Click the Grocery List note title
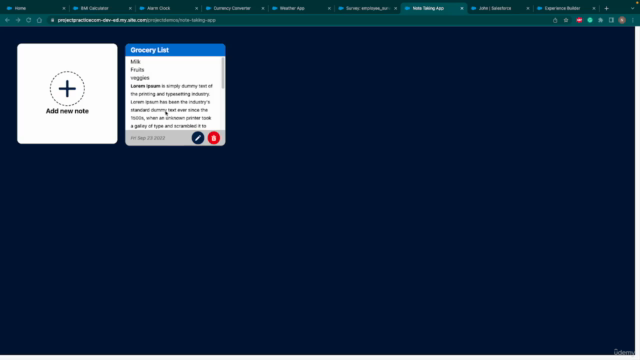Screen dimensions: 640x360 [x=149, y=50]
